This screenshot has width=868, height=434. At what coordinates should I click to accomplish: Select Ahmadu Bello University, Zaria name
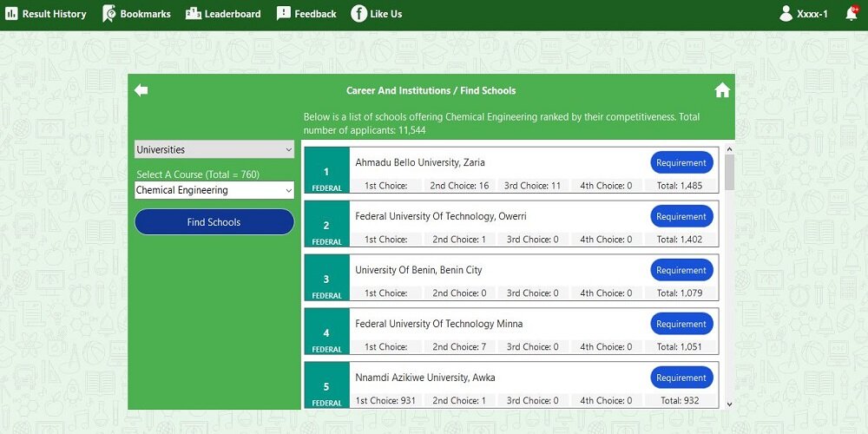click(420, 162)
